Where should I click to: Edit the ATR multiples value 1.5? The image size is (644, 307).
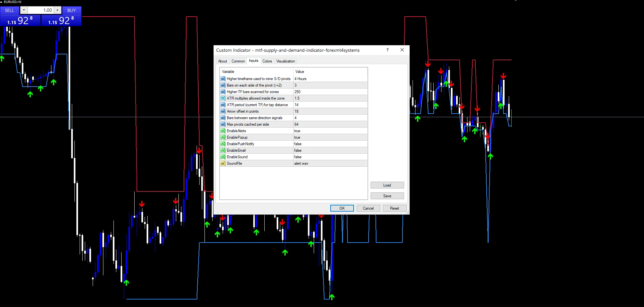tap(330, 98)
